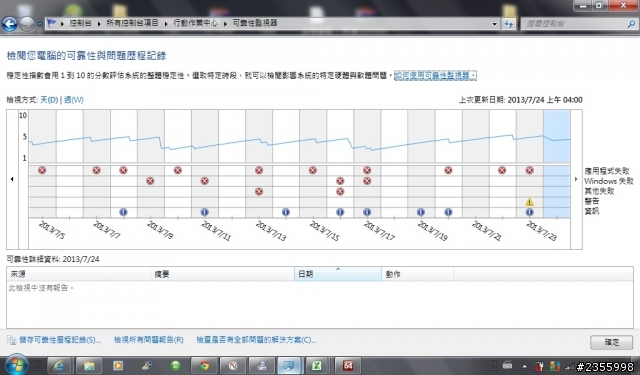
Task: Select application failure icon on 2013/7/22
Action: [502, 170]
